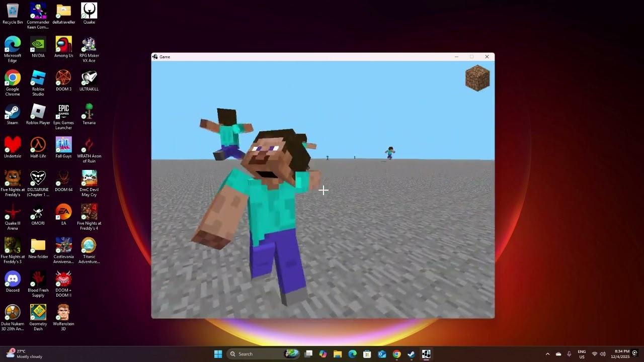This screenshot has height=362, width=644.
Task: Launch the Five Nights at Freddy's icon
Action: click(13, 184)
